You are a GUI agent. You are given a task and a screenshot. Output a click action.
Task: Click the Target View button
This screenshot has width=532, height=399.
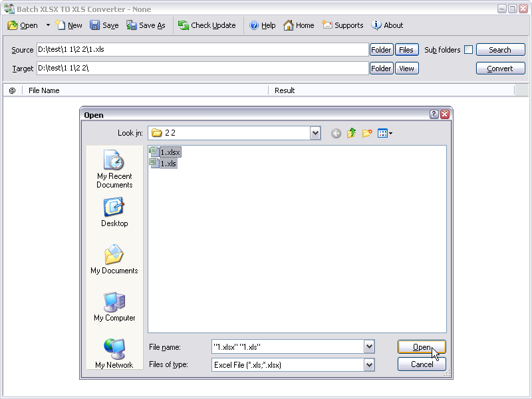point(406,68)
